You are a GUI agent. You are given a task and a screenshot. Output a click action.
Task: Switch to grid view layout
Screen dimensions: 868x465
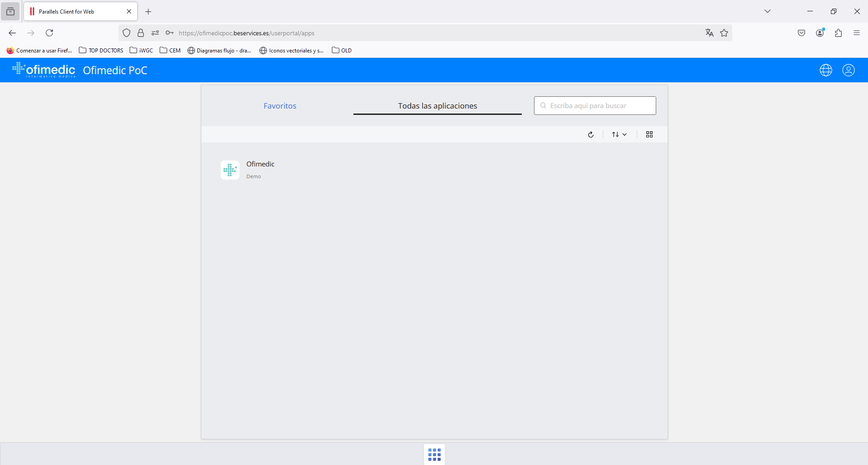click(x=649, y=134)
